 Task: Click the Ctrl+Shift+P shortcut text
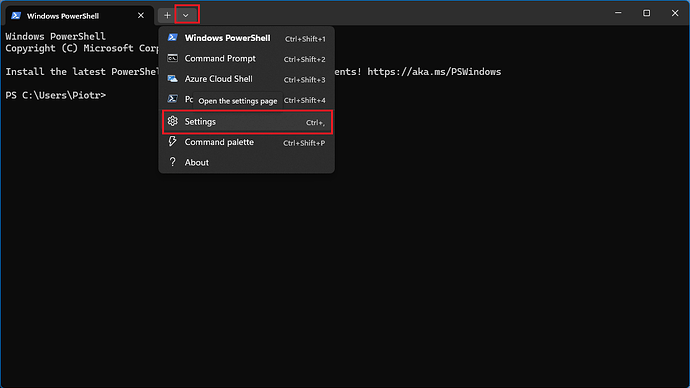click(x=304, y=143)
